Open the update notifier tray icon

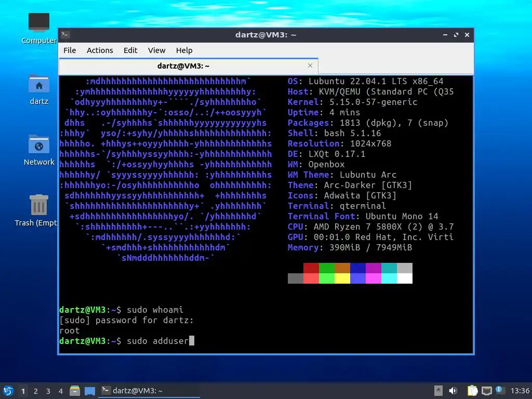click(x=500, y=390)
